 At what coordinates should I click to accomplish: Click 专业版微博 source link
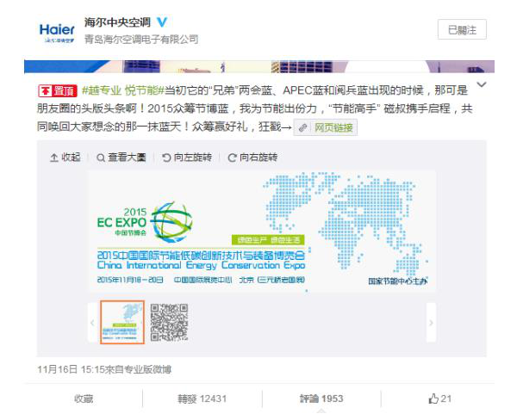(147, 369)
